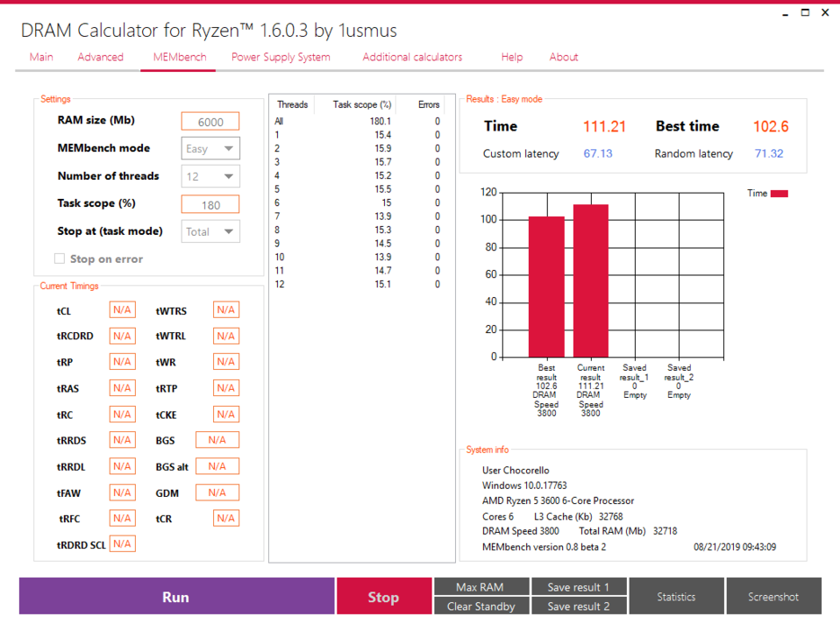The image size is (840, 631).
Task: Click the Max RAM button
Action: [x=481, y=586]
